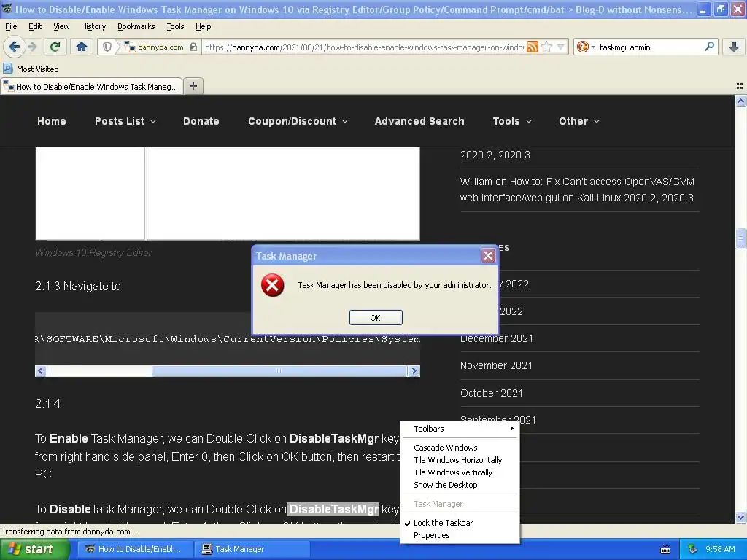Open the Help menu

204,26
